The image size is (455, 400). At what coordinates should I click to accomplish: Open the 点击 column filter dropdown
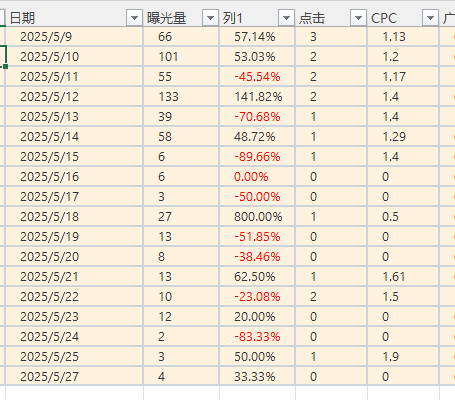coord(358,18)
